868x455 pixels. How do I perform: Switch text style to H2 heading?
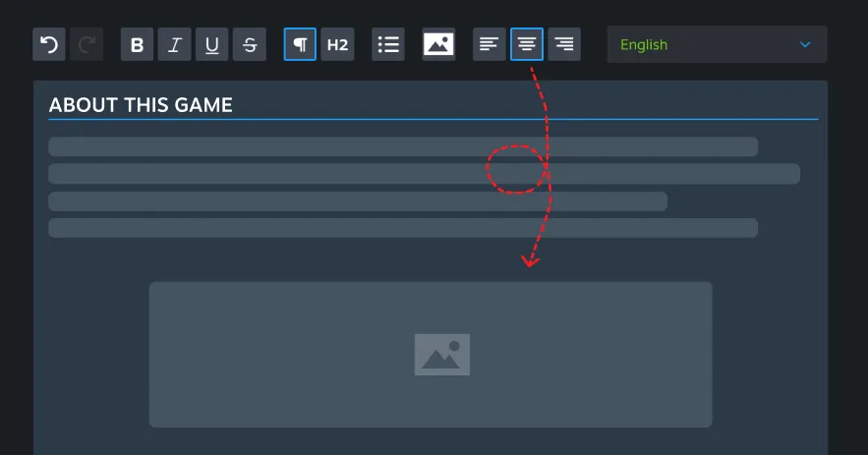337,44
